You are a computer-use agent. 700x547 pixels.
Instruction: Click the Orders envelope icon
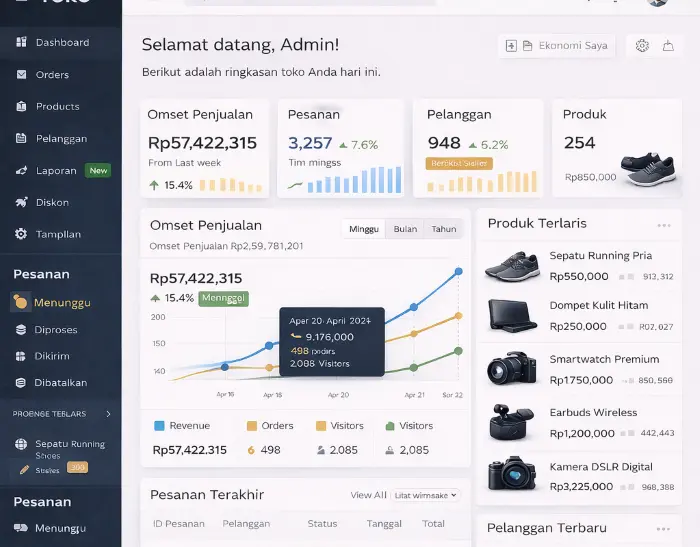click(21, 74)
